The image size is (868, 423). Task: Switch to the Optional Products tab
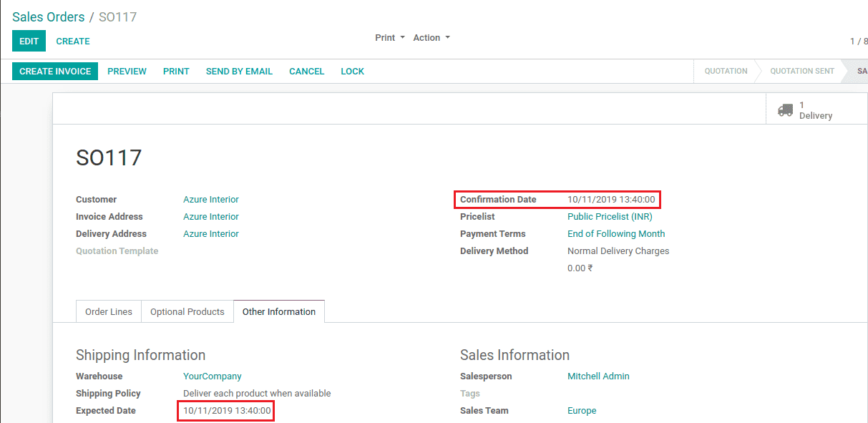click(187, 311)
